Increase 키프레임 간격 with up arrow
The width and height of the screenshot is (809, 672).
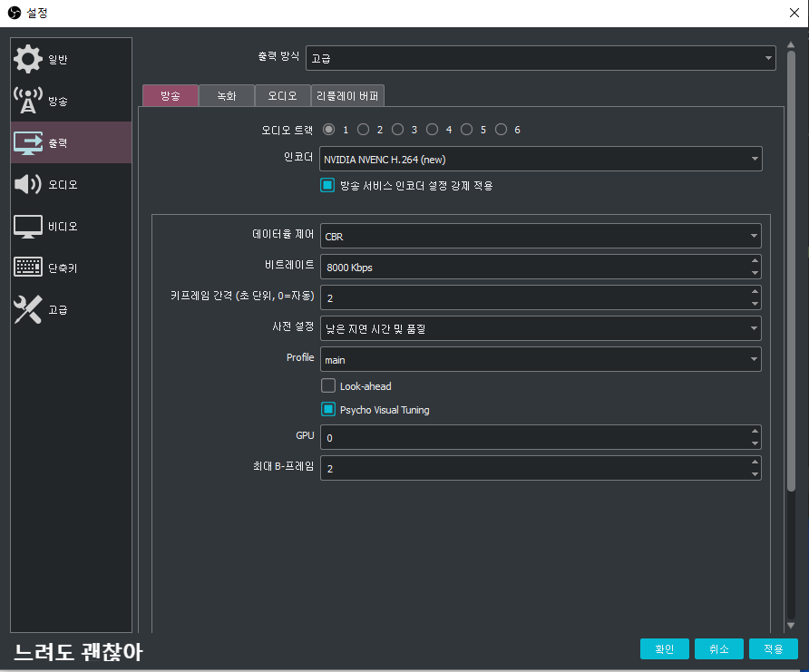coord(755,291)
